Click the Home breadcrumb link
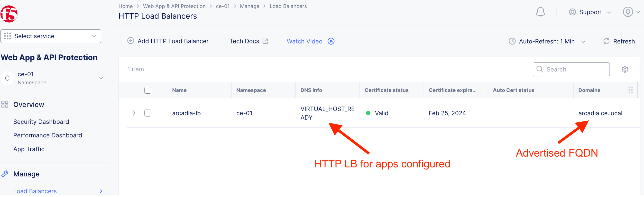Viewport: 644px width, 197px height. click(x=125, y=6)
